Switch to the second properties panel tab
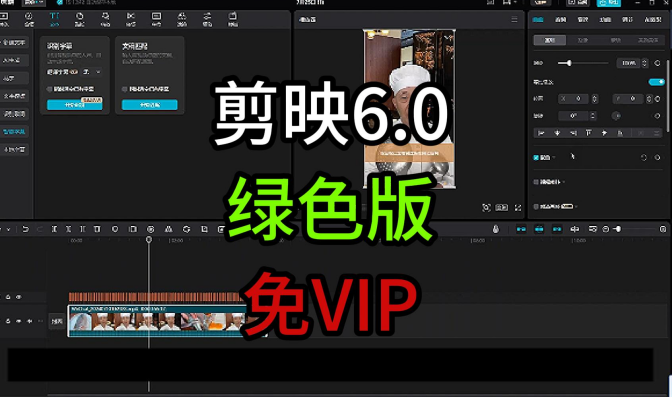This screenshot has width=672, height=397. [x=560, y=19]
